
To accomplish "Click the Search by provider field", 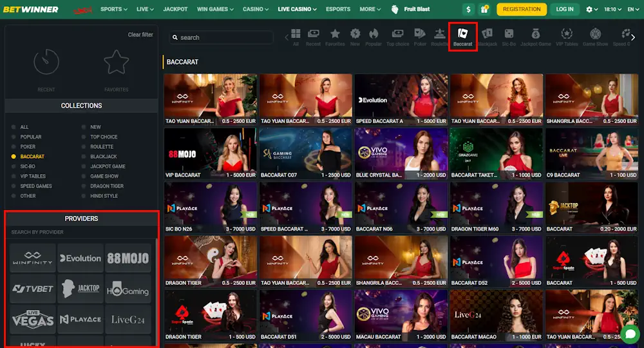I will (80, 232).
